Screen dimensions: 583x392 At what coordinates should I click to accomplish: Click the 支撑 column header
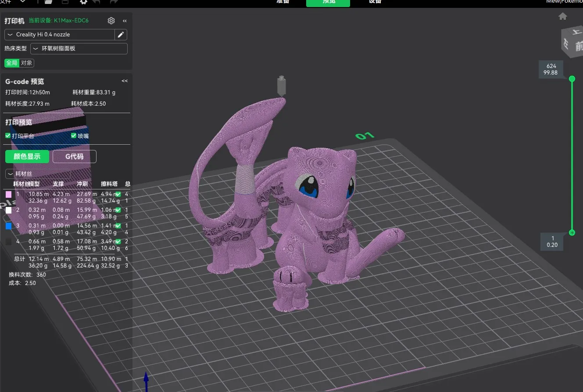(x=58, y=184)
